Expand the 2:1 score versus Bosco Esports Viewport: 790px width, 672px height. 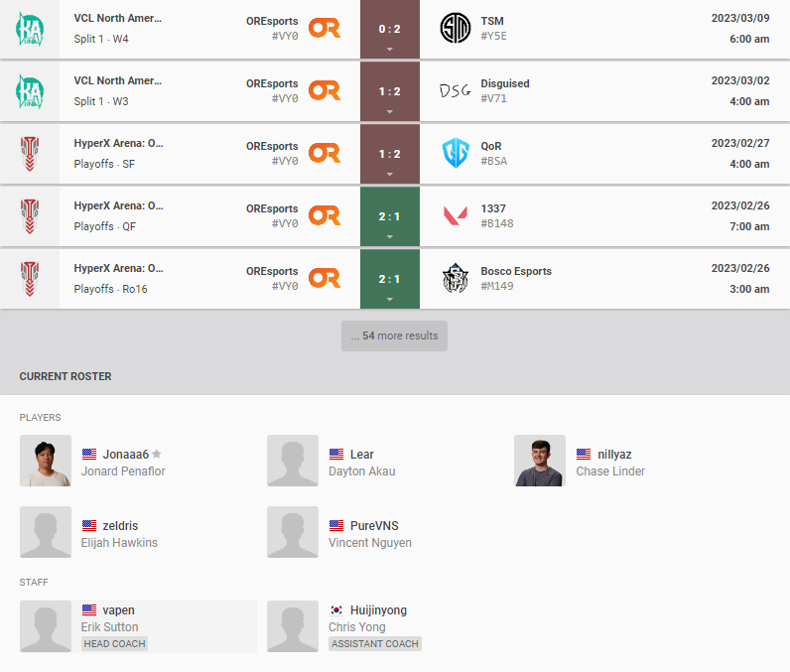389,279
